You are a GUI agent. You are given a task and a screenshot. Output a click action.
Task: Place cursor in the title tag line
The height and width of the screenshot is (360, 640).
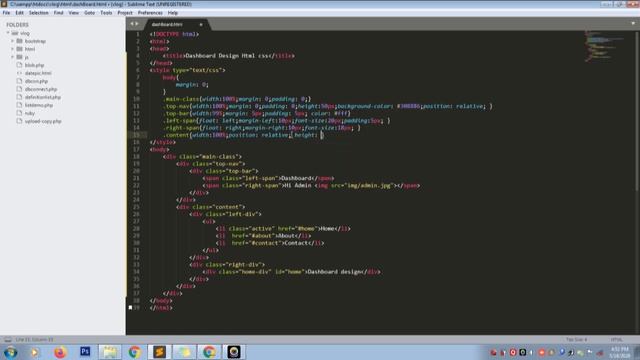click(229, 56)
